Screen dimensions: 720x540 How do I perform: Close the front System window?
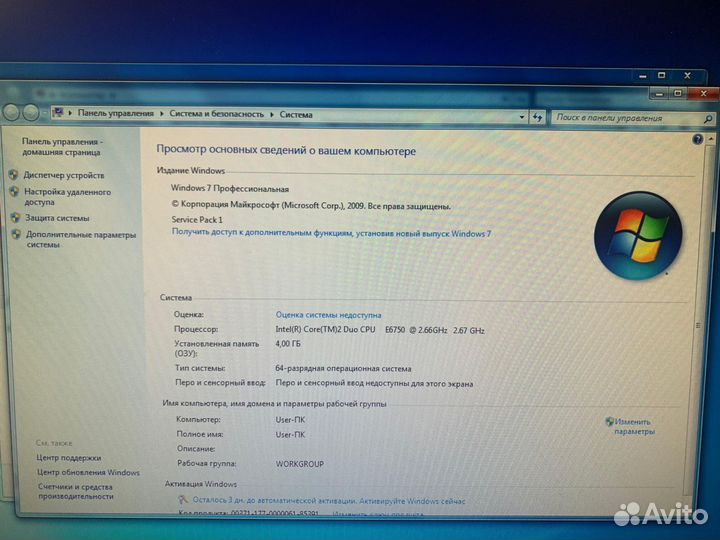point(703,94)
